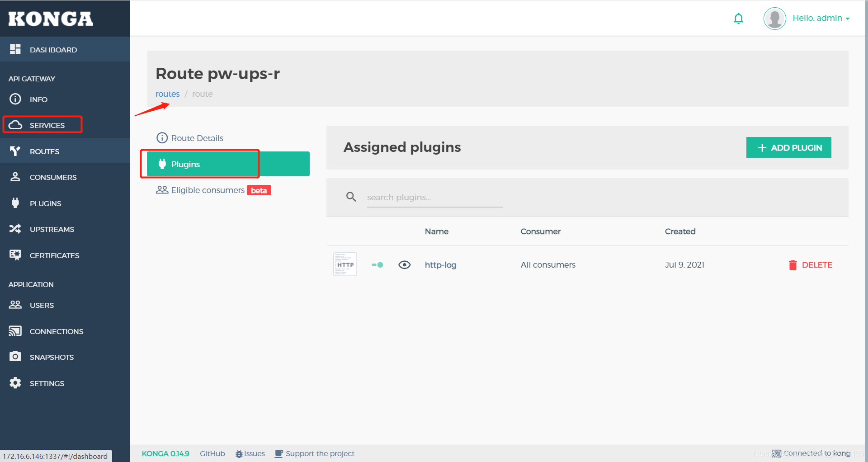Screen dimensions: 868x462
Task: Click the HTTP plugin thumbnail icon
Action: tap(345, 264)
